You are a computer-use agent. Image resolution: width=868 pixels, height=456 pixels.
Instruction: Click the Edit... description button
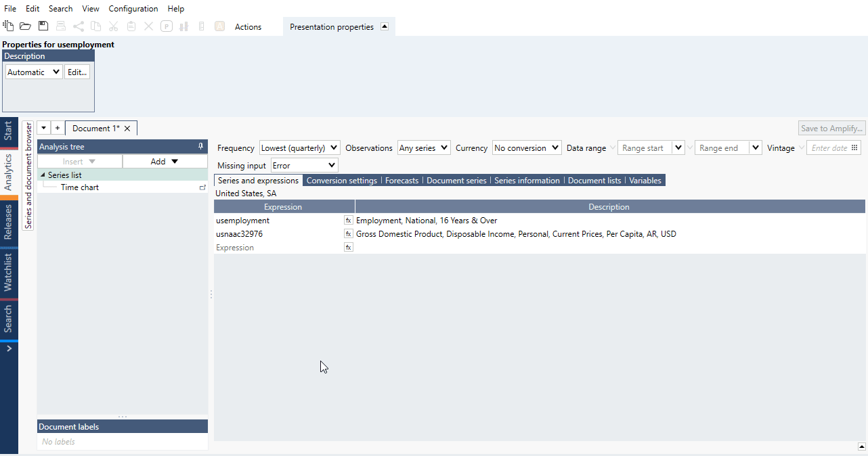(77, 72)
